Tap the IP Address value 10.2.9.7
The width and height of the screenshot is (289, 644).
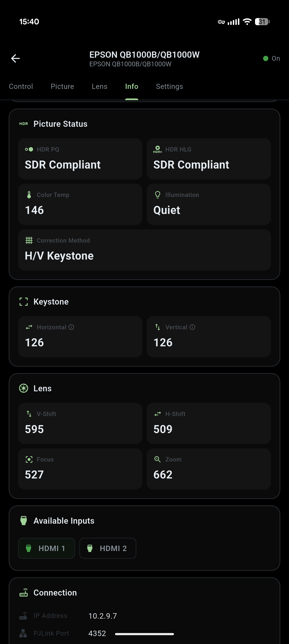coord(103,616)
